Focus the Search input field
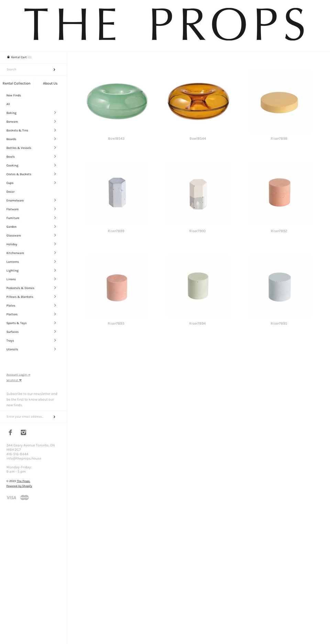The width and height of the screenshot is (330, 644). click(27, 69)
